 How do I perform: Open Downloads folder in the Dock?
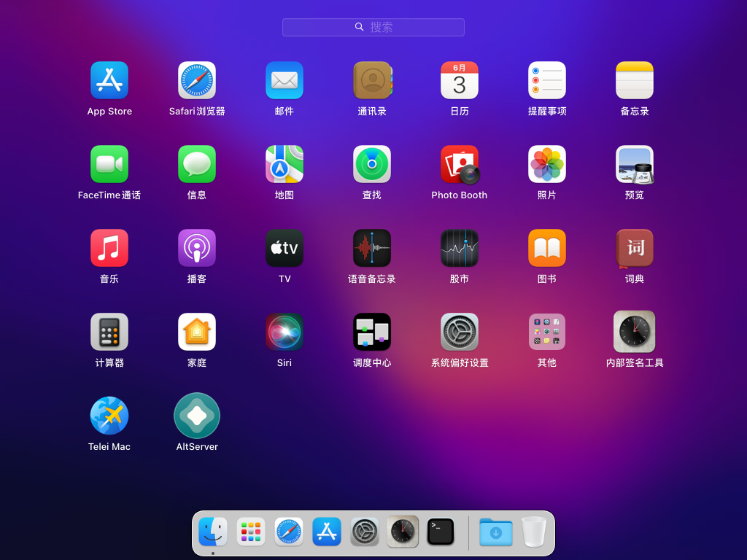pyautogui.click(x=495, y=532)
